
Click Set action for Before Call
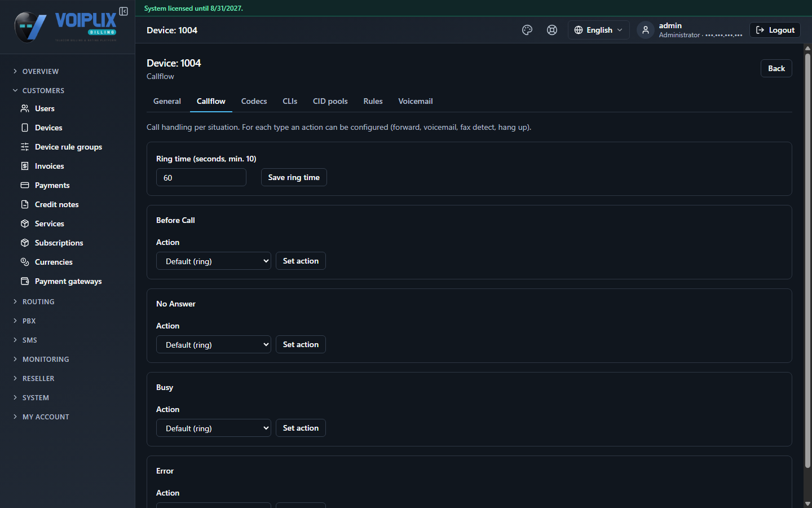[301, 261]
